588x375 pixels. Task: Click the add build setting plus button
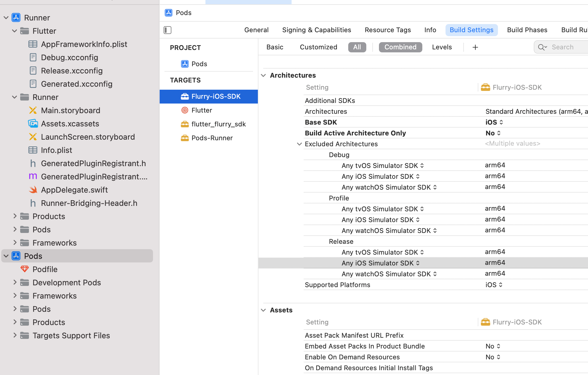475,47
